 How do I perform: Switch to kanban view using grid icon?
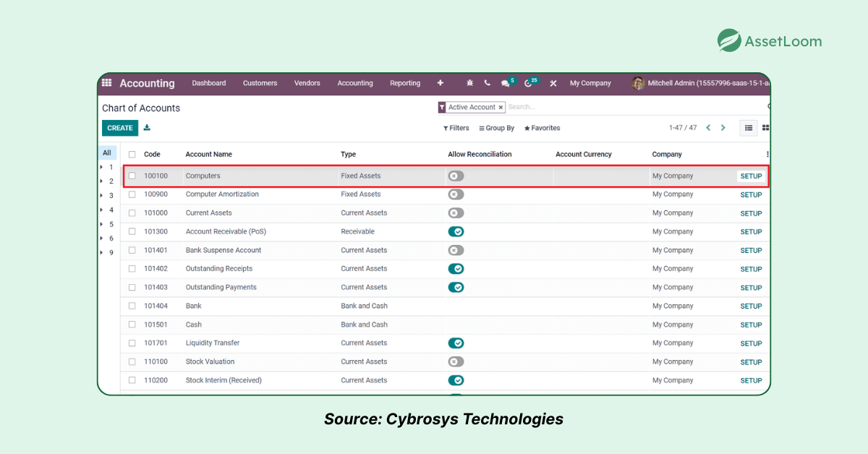(x=765, y=127)
